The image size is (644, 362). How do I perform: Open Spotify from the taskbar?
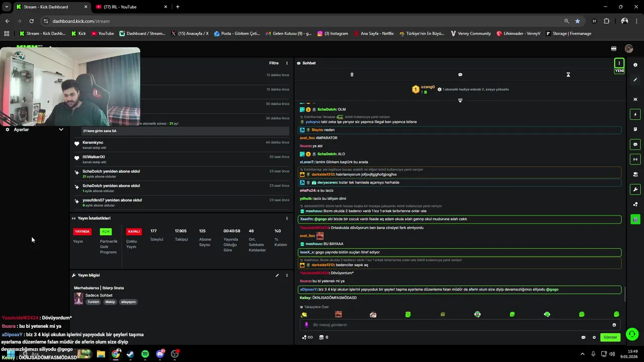(x=145, y=354)
